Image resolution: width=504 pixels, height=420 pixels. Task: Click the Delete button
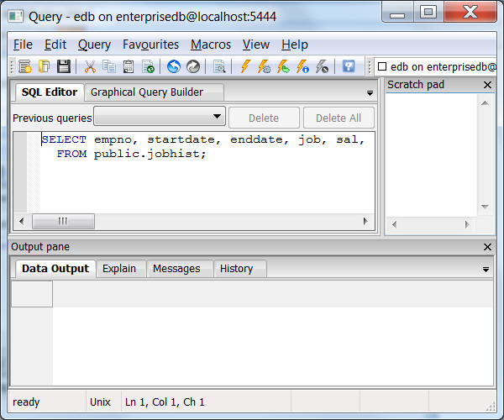[x=264, y=118]
